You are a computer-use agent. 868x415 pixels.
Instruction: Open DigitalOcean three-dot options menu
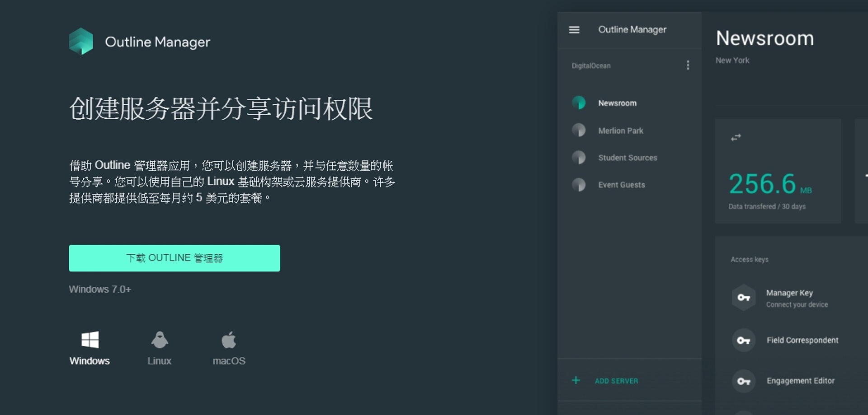click(x=688, y=65)
